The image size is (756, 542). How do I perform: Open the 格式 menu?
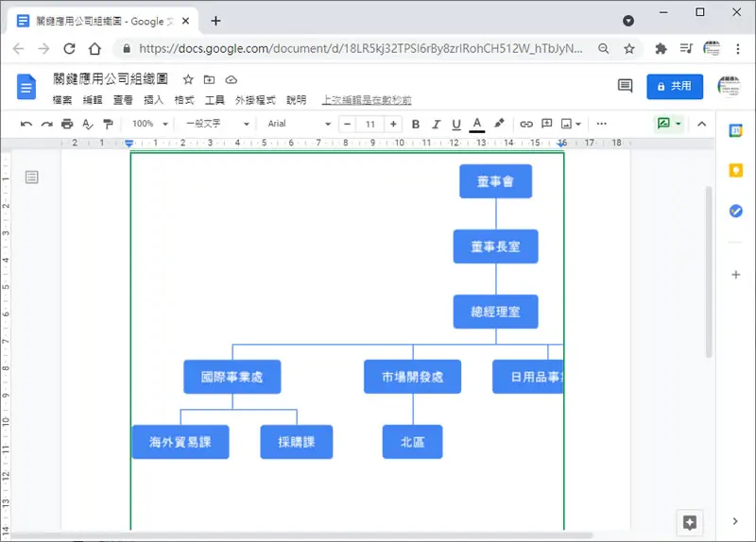coord(183,100)
